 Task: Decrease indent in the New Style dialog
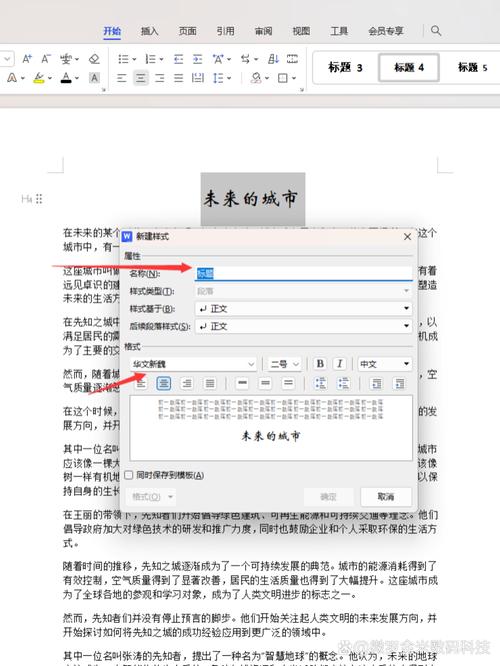(x=376, y=384)
